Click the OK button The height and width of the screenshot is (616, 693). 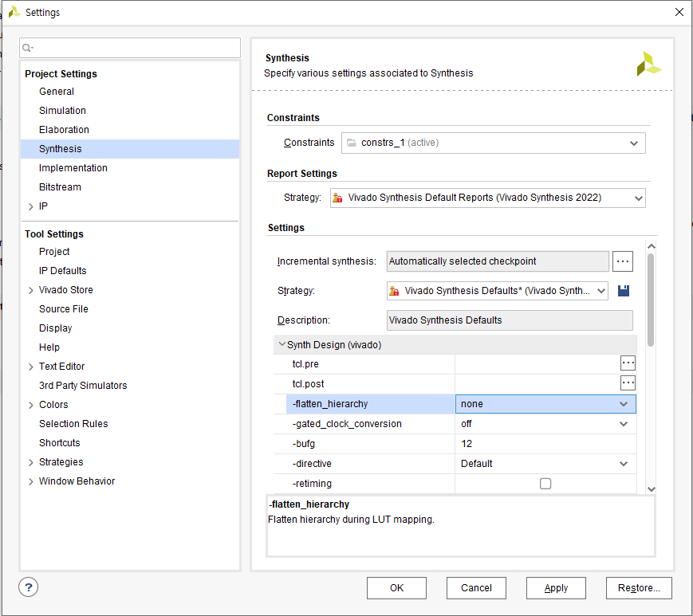396,588
